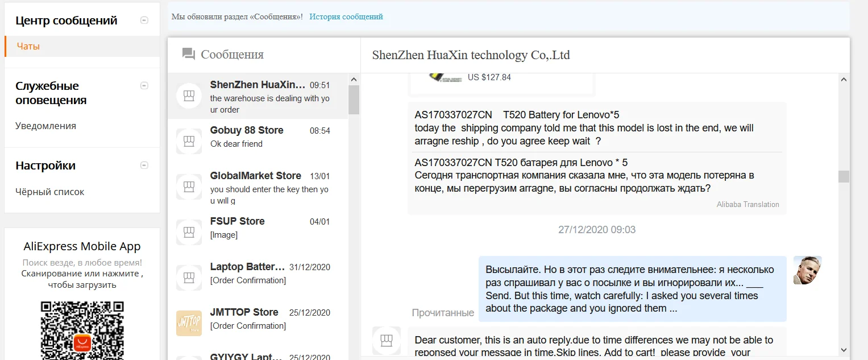Click the Ok dear friend message preview
Image resolution: width=868 pixels, height=360 pixels.
[x=236, y=144]
